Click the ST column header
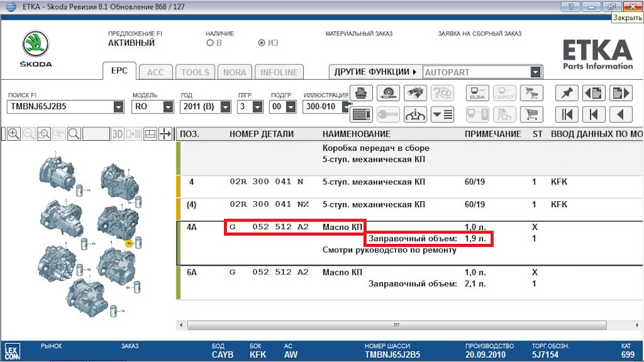Viewport: 644px width, 362px height. [537, 134]
